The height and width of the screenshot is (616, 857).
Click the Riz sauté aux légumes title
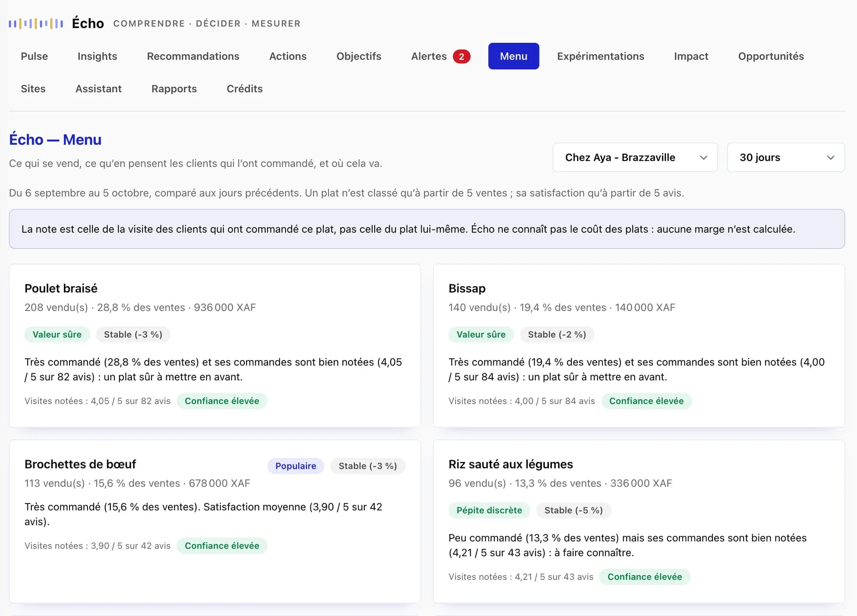510,464
